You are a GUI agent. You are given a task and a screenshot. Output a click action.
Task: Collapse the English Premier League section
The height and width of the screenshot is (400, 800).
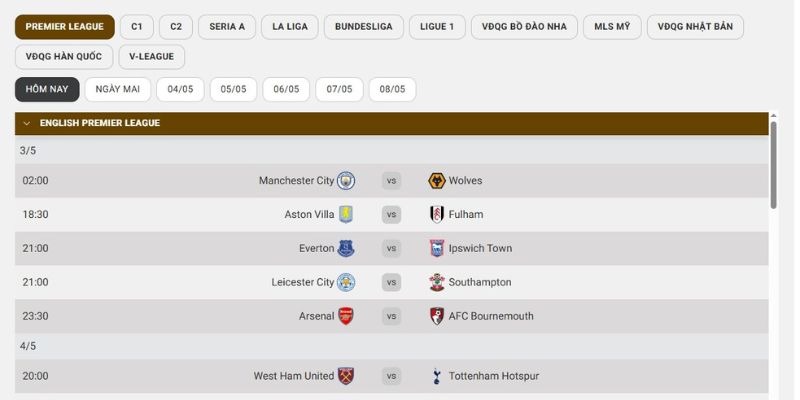[x=27, y=123]
